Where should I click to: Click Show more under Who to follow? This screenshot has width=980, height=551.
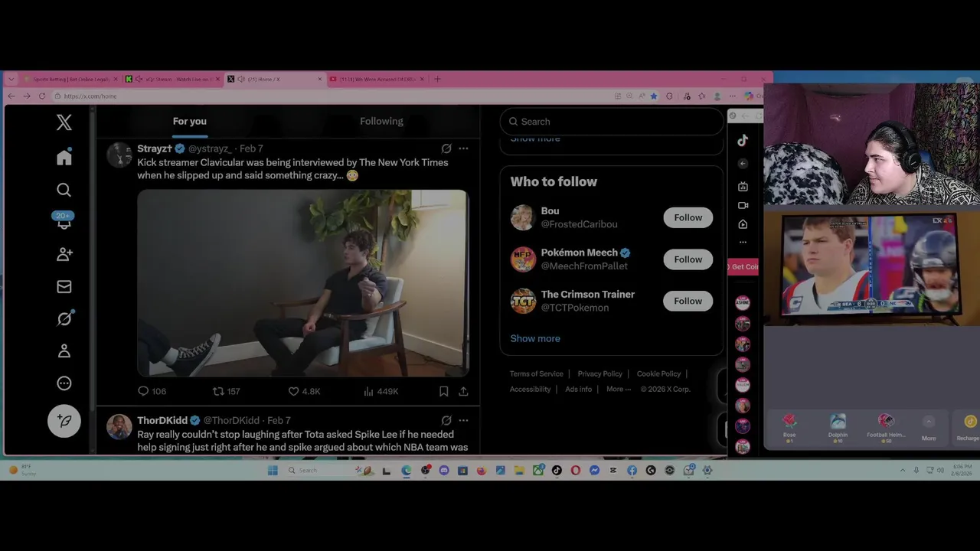[535, 338]
